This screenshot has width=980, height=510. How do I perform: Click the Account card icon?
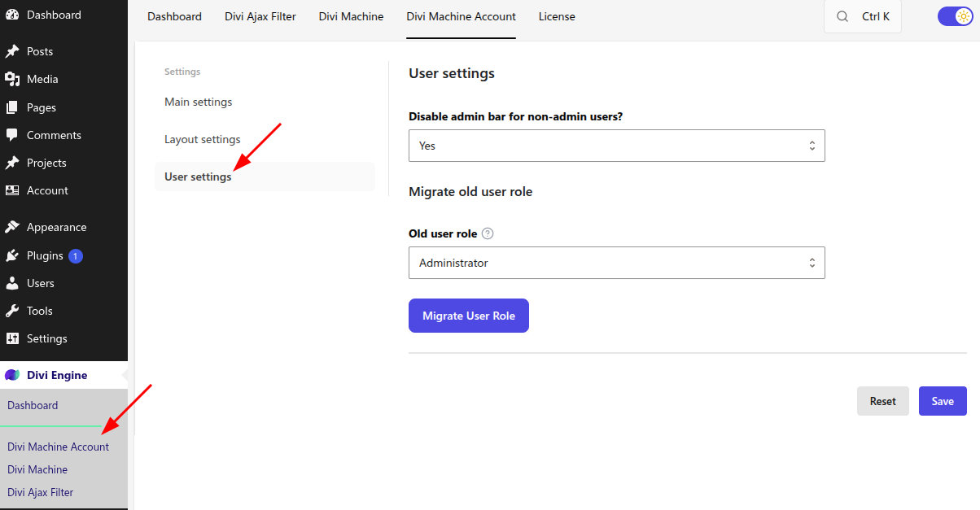[x=12, y=190]
